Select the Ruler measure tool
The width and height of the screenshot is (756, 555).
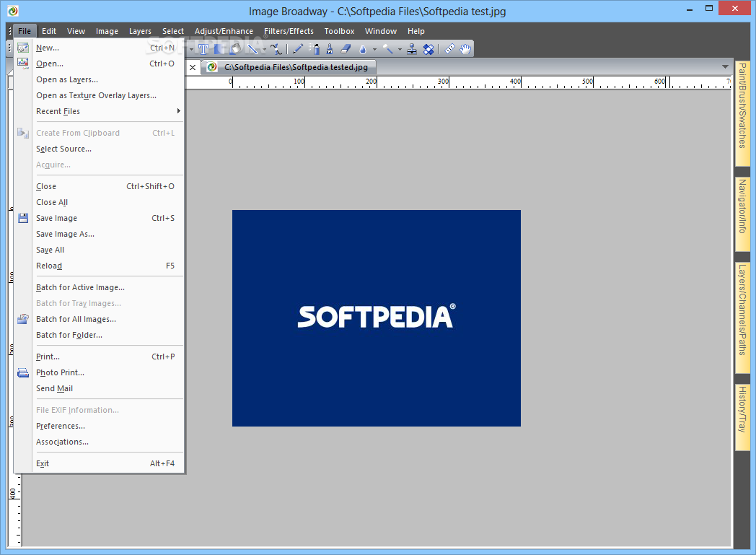(450, 49)
